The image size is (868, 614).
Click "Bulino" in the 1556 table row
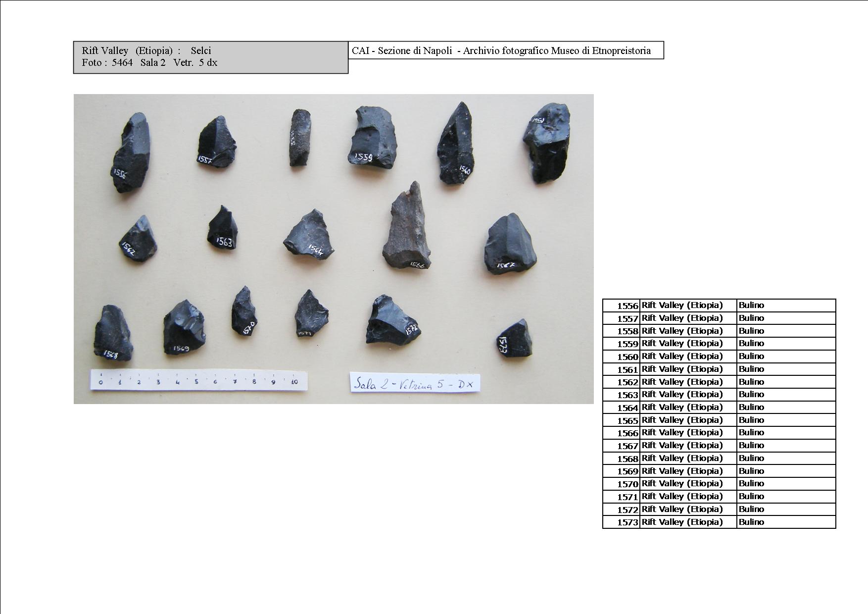(x=751, y=305)
